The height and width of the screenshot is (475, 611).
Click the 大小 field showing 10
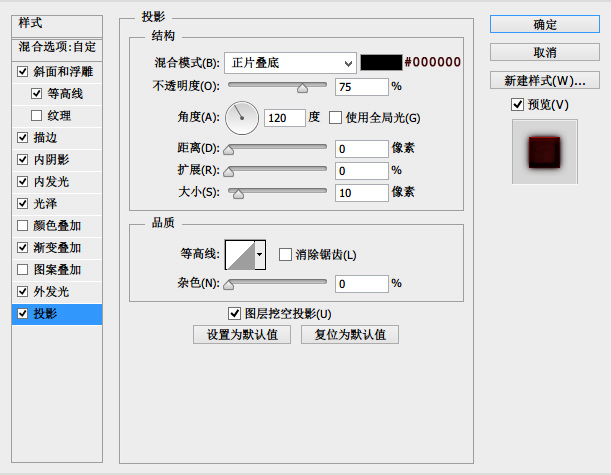[362, 193]
